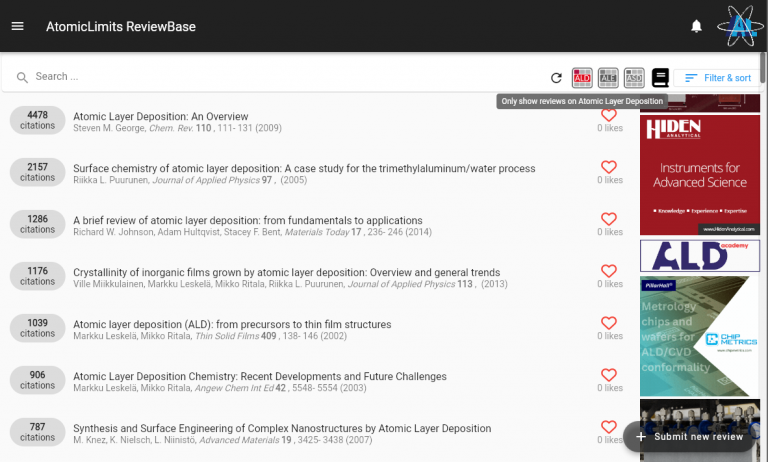Click the page vertical scrollbar
Screen dimensions: 768x462
click(763, 67)
